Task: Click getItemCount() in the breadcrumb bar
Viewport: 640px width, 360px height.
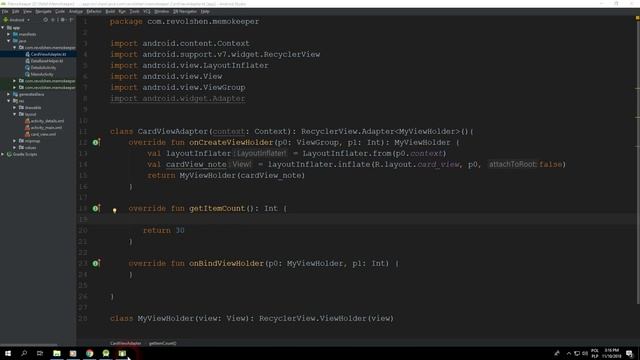Action: [x=162, y=343]
